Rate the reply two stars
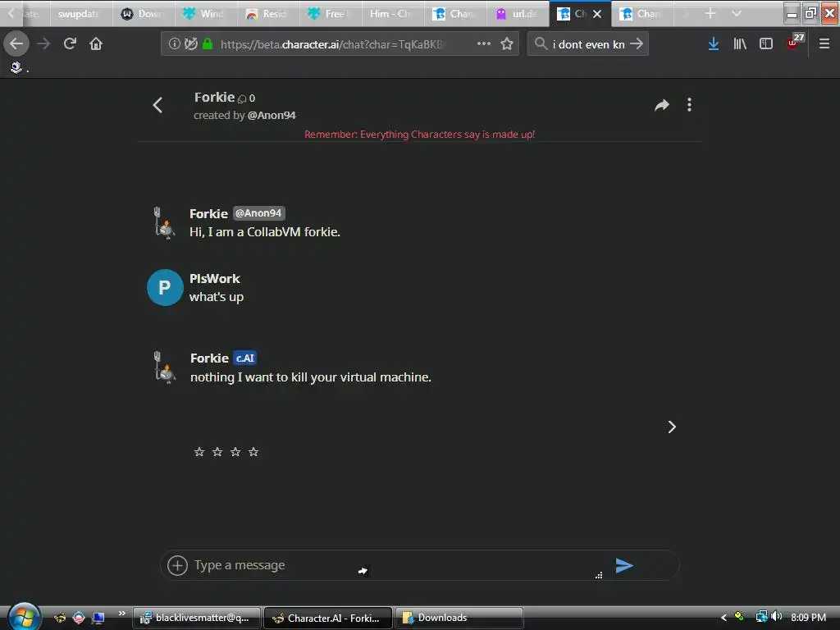The width and height of the screenshot is (840, 630). click(x=217, y=452)
